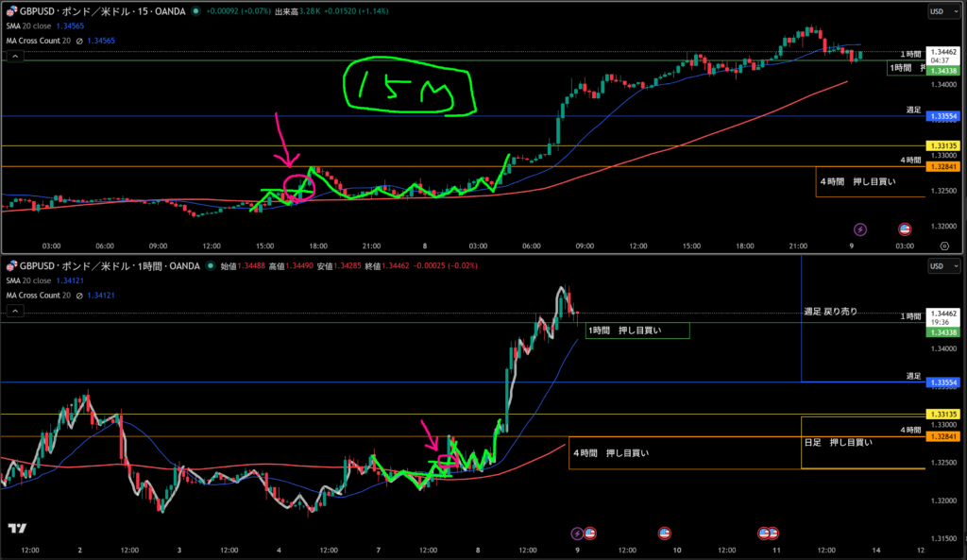This screenshot has width=967, height=560.
Task: Open chart settings gear on top chart time axis
Action: [944, 246]
